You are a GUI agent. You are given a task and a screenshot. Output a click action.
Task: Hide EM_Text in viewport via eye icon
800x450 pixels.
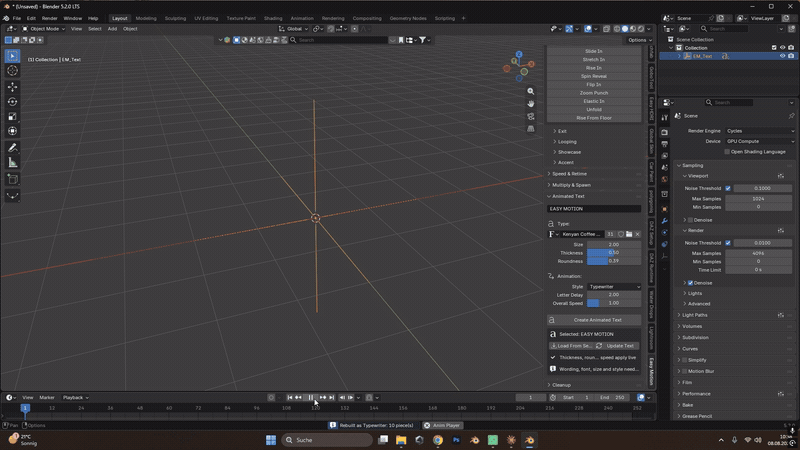(783, 56)
